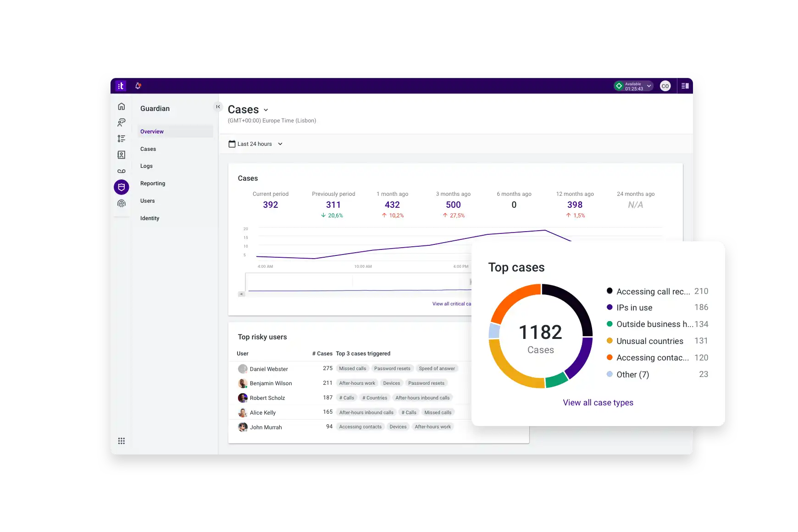Viewport: 798px width, 532px height.
Task: Click the active Guardian shield icon
Action: (121, 187)
